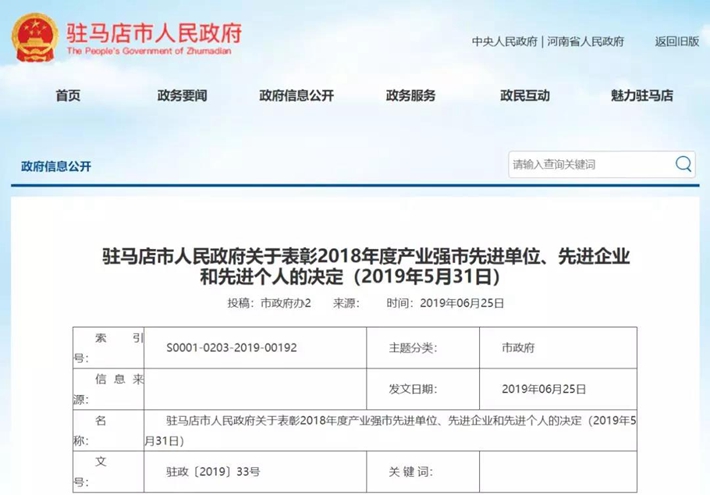Image resolution: width=710 pixels, height=495 pixels.
Task: Click the name cell text in the table
Action: (x=390, y=431)
